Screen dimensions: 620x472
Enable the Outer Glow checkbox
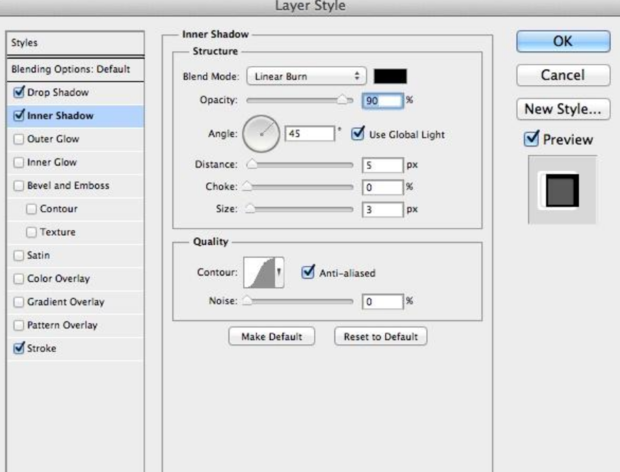click(x=19, y=139)
